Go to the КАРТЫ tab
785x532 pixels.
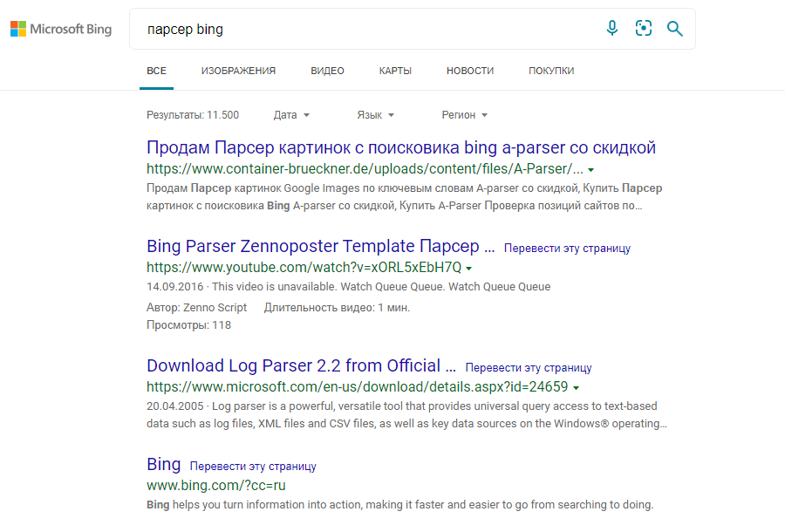pos(395,71)
